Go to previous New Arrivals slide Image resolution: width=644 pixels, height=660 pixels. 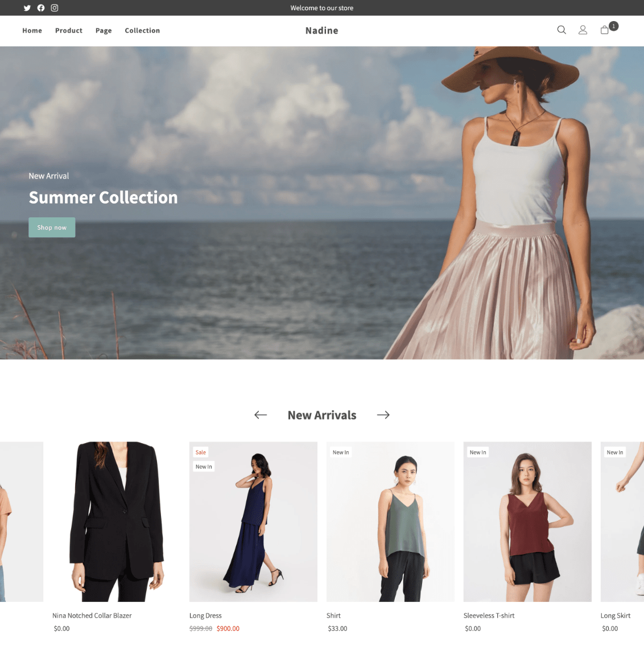pos(261,415)
